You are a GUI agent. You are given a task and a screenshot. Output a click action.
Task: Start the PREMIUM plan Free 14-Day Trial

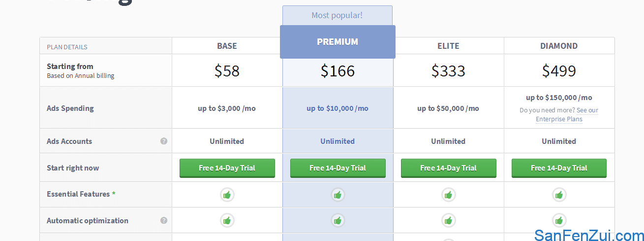337,168
